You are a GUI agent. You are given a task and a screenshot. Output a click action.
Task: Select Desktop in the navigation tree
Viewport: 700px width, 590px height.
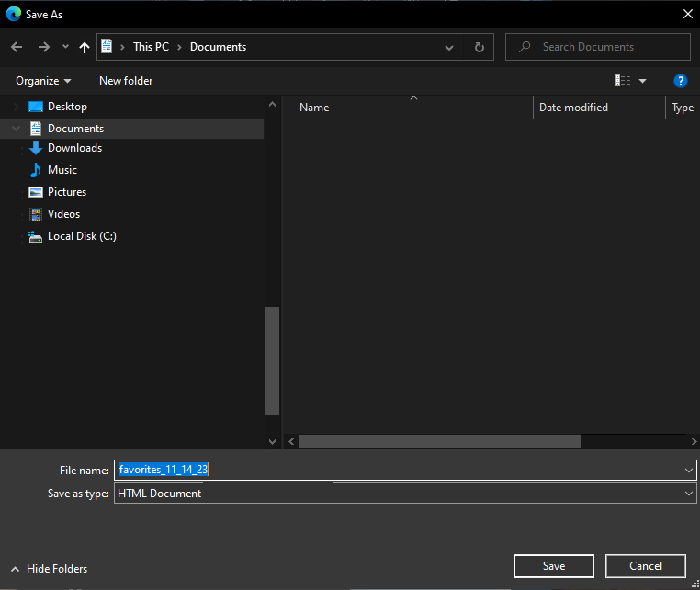pyautogui.click(x=67, y=107)
